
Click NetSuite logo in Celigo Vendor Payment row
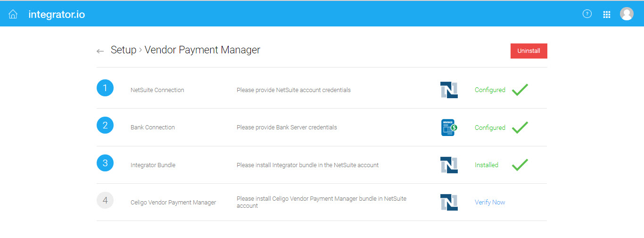(x=449, y=202)
